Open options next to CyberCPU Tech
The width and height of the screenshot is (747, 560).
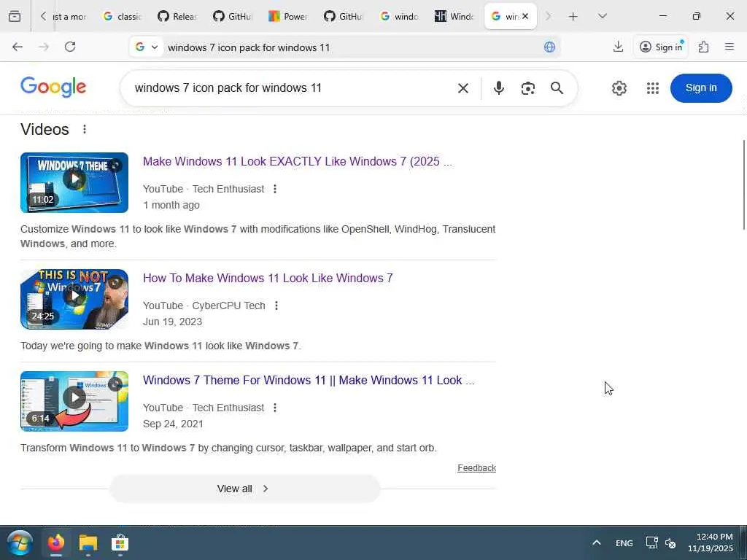[276, 306]
